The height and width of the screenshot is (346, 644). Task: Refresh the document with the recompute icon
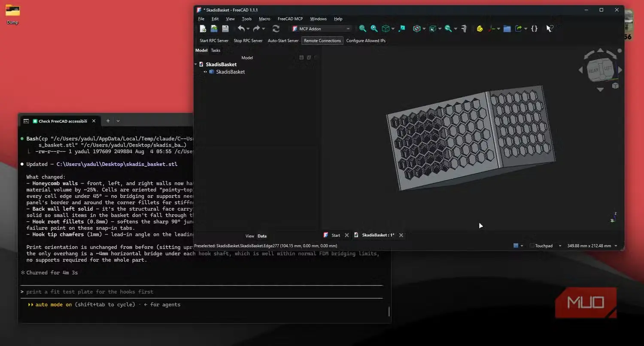[276, 29]
